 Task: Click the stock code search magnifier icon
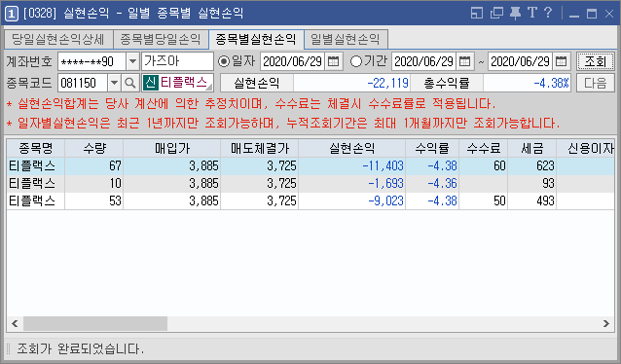pos(129,83)
